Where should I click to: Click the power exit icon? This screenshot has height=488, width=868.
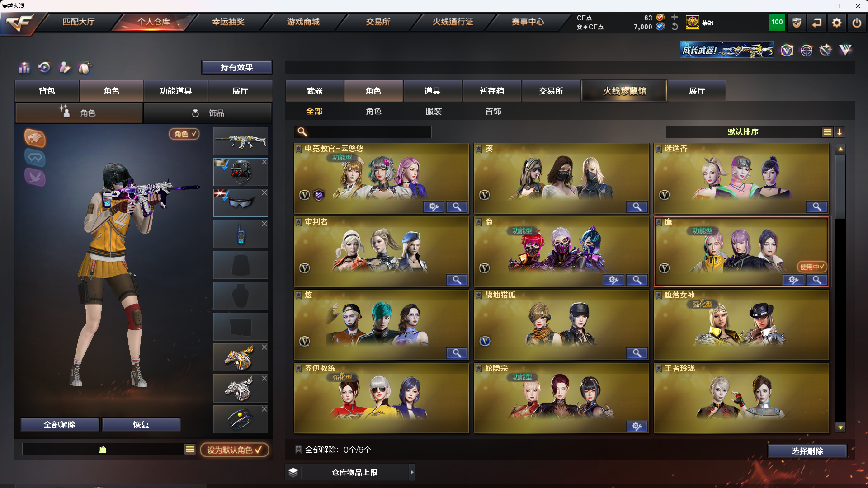[857, 23]
